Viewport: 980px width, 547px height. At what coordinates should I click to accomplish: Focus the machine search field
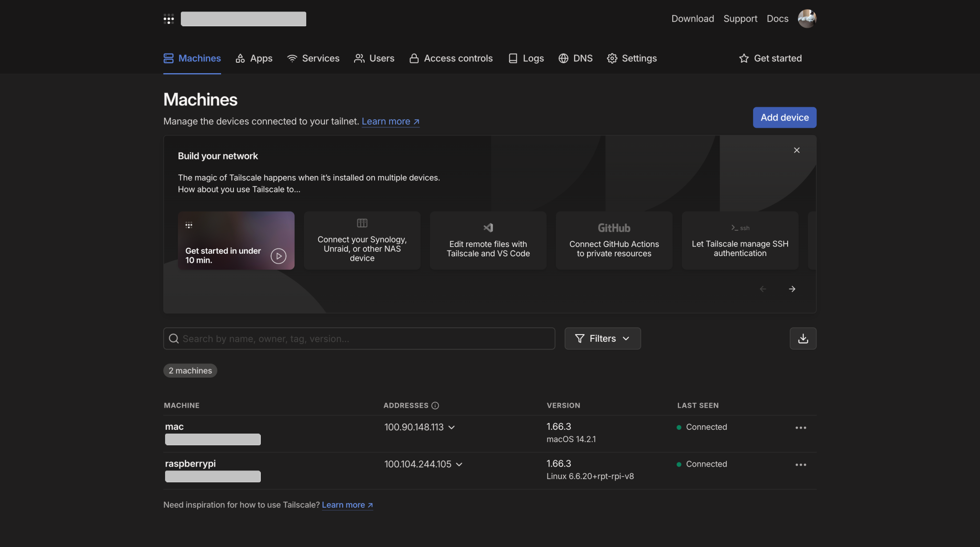tap(364, 338)
